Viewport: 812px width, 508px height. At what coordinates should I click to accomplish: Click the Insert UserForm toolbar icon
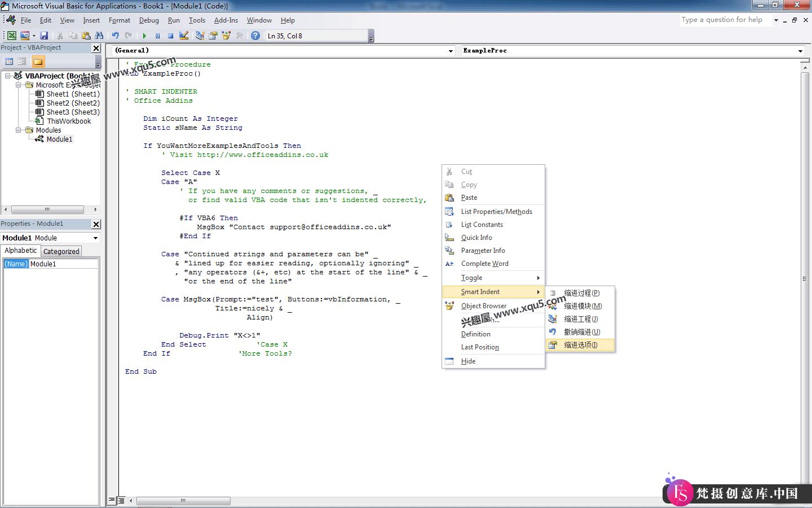click(25, 36)
